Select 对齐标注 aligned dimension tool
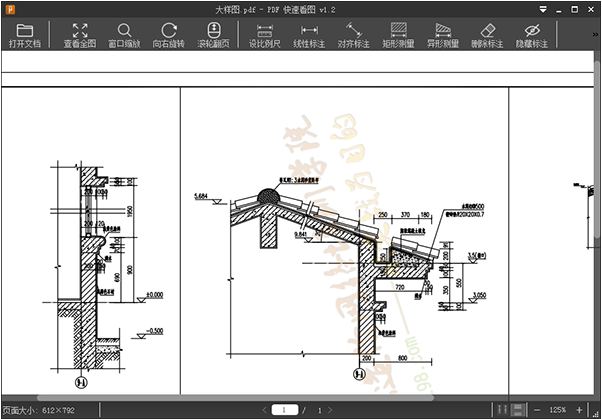This screenshot has height=419, width=602. pos(354,36)
